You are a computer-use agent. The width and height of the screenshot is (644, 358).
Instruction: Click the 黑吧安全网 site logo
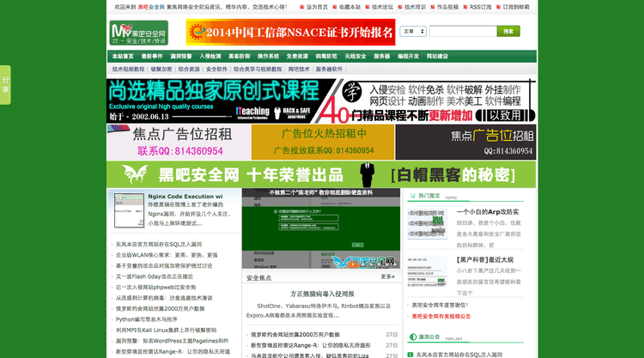click(x=138, y=33)
